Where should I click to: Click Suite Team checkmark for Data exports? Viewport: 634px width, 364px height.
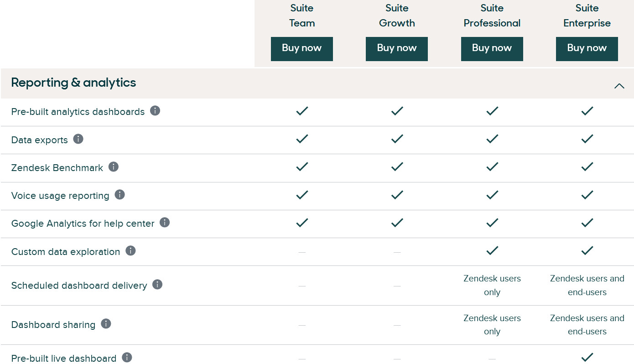(302, 139)
